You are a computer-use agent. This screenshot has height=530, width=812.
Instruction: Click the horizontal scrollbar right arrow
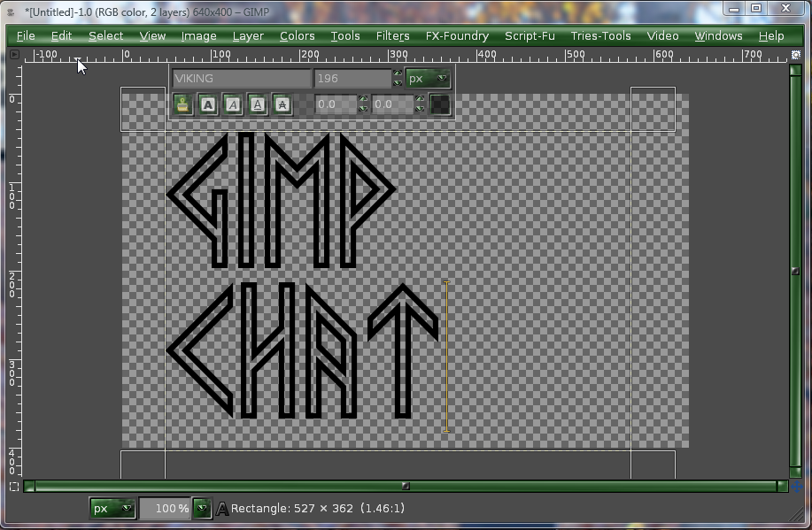783,487
